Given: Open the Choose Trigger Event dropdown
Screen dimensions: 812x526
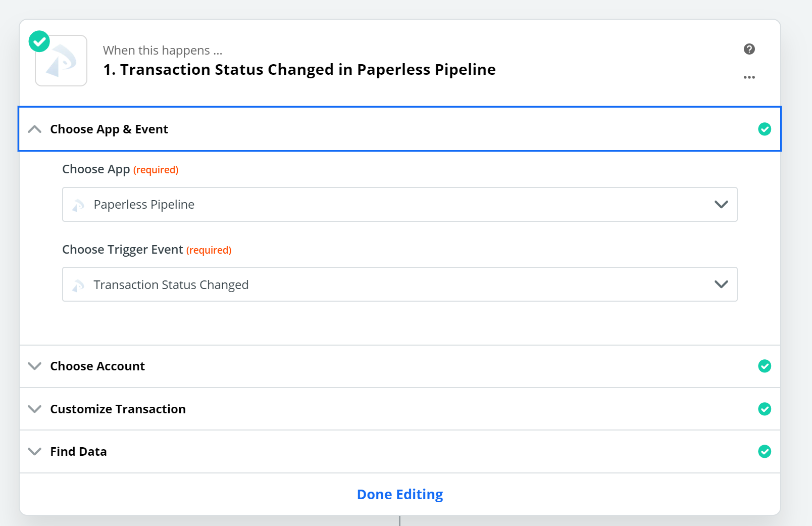Looking at the screenshot, I should pos(721,284).
